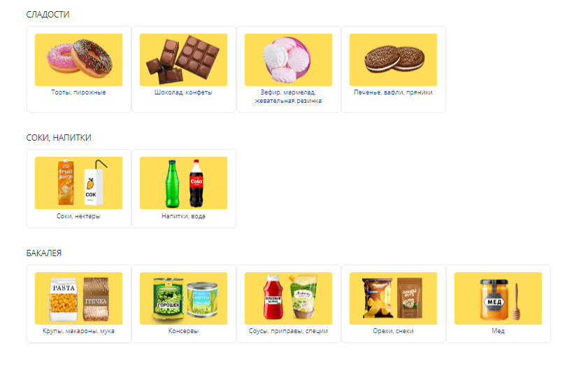Screen dimensions: 588x366
Task: Click the chocolate bar category image
Action: pos(183,59)
